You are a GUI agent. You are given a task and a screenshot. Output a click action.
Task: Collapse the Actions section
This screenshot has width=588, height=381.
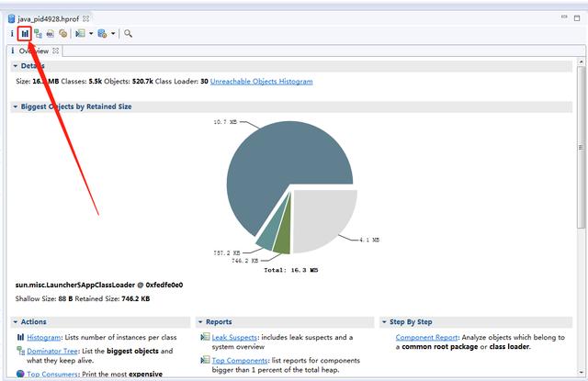(16, 322)
